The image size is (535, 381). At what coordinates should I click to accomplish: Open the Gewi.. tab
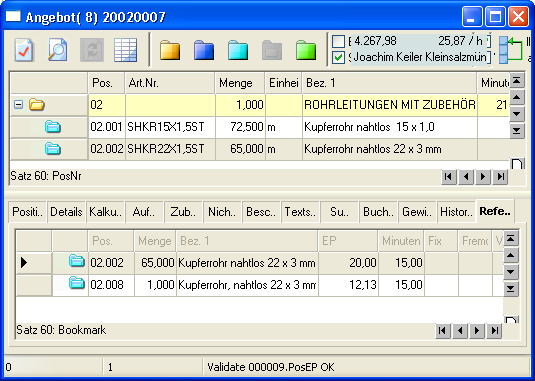point(417,212)
